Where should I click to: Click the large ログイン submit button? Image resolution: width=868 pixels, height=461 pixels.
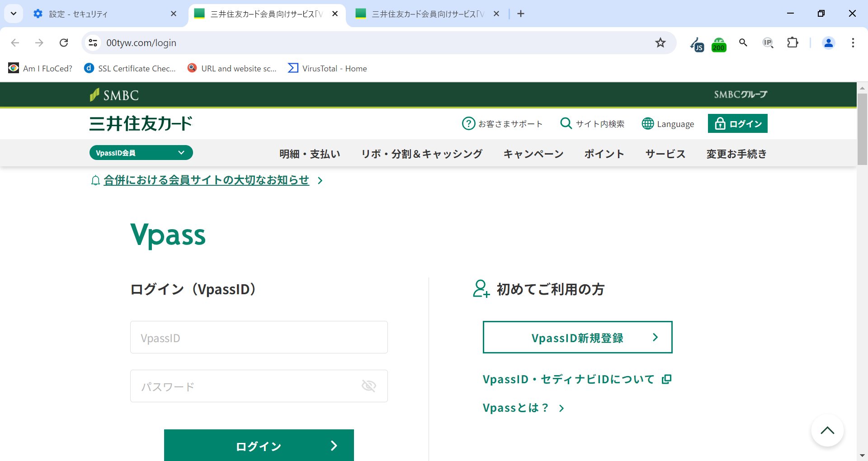click(x=259, y=445)
